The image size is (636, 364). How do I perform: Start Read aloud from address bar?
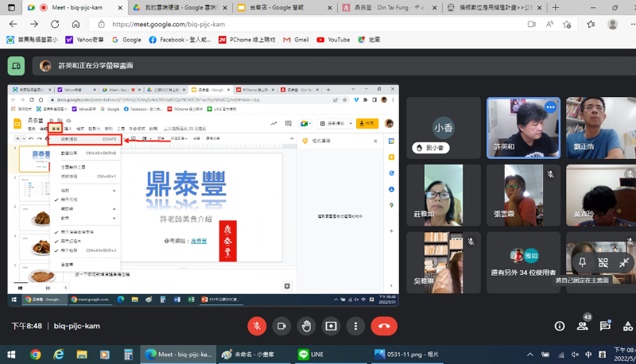(549, 25)
